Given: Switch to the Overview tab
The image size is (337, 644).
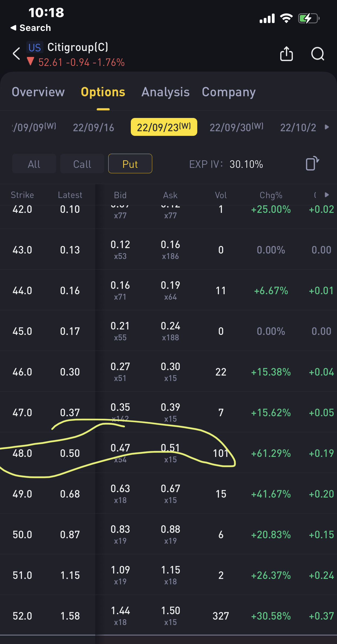Looking at the screenshot, I should (38, 92).
